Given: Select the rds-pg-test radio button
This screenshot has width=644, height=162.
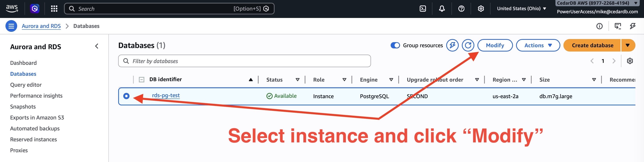Looking at the screenshot, I should (126, 96).
